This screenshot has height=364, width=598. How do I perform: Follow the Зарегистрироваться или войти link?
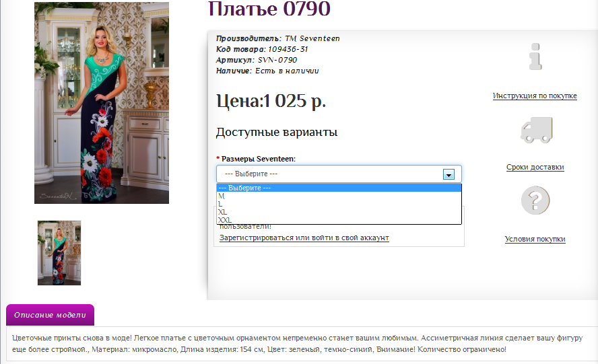coord(304,238)
